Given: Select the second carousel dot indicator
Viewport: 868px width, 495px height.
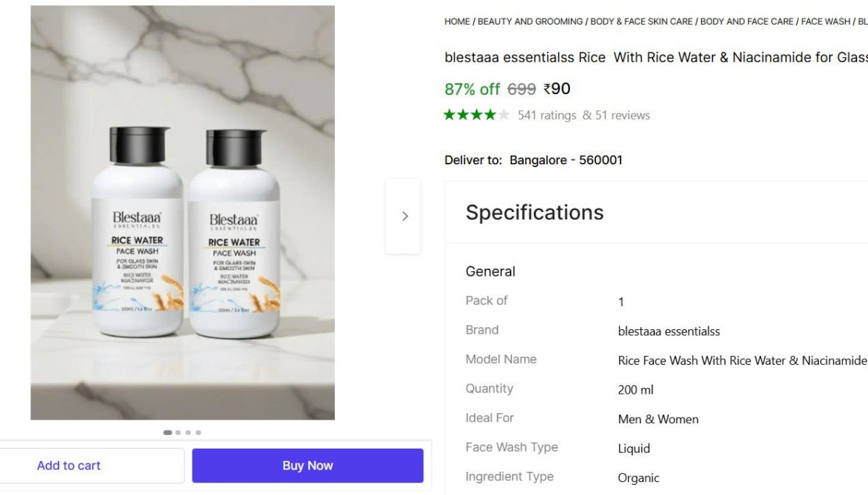Looking at the screenshot, I should click(178, 432).
